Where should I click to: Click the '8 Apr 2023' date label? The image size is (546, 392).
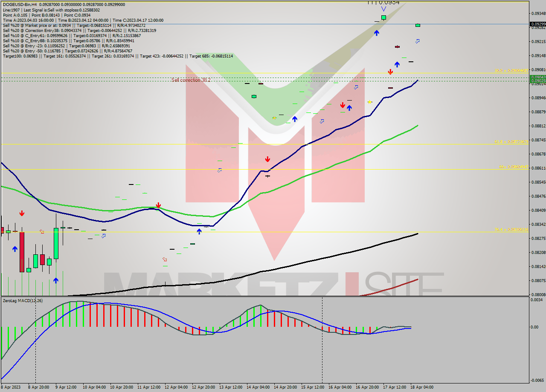click(x=10, y=387)
